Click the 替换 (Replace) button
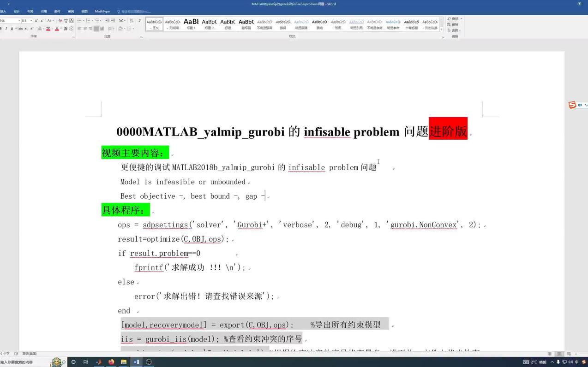This screenshot has height=367, width=588. (x=453, y=24)
